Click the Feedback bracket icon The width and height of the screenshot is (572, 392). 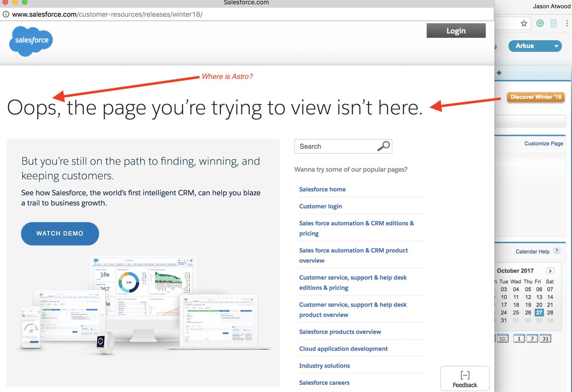click(x=465, y=375)
